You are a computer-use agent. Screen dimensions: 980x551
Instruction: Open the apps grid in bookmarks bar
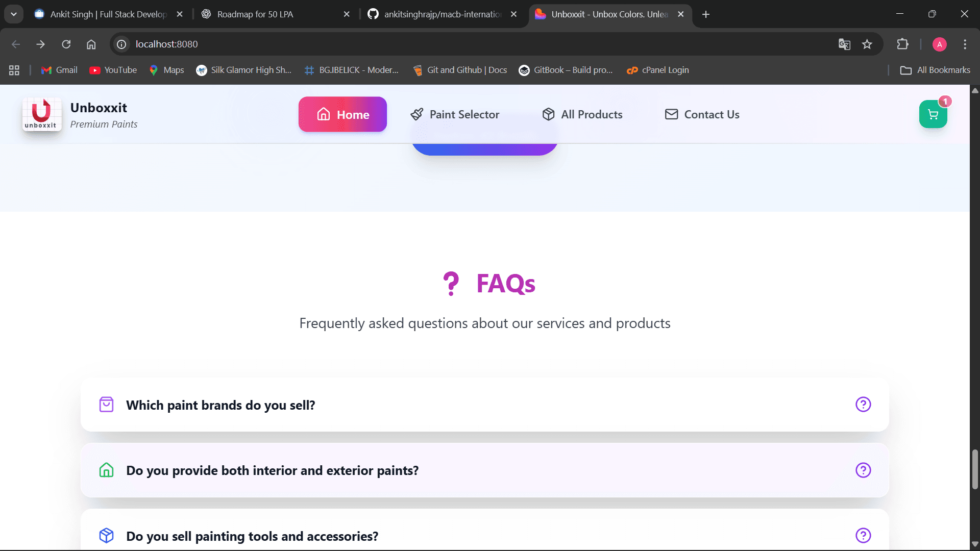click(x=14, y=70)
